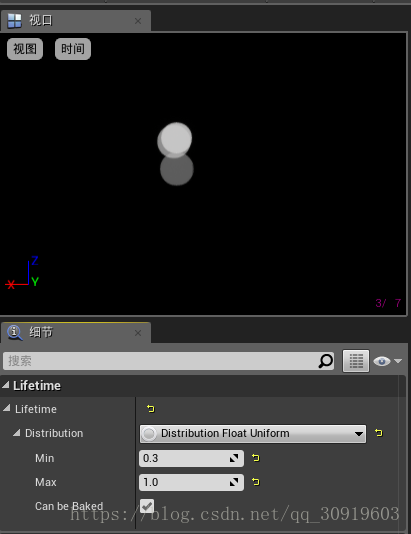The image size is (411, 534).
Task: Open the 时间 time menu button
Action: click(x=73, y=49)
